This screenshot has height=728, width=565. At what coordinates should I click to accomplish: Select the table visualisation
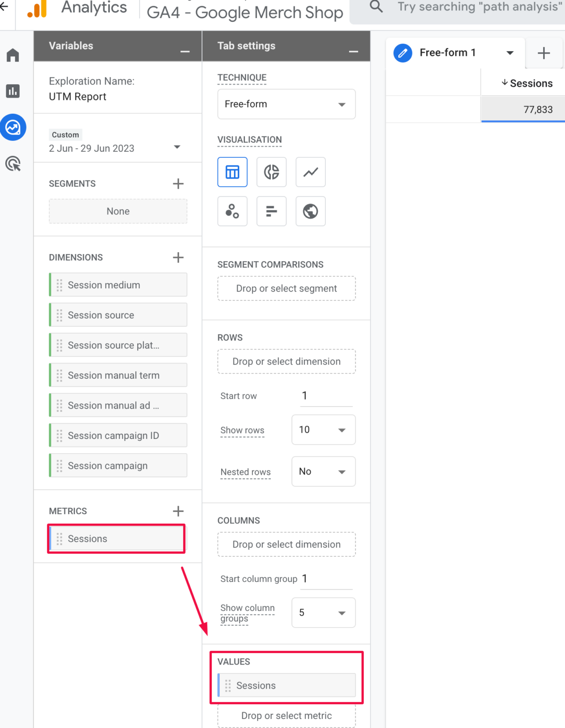pyautogui.click(x=232, y=172)
